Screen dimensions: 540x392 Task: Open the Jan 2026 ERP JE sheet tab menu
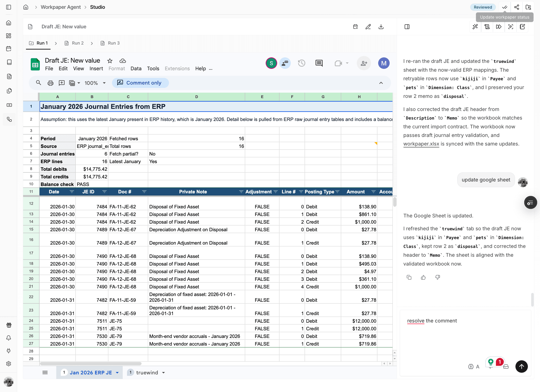(117, 372)
